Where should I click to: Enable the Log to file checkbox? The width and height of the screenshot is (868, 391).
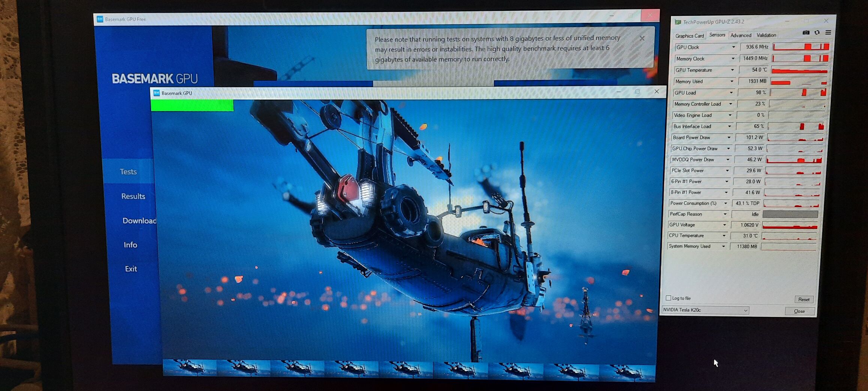(x=668, y=298)
